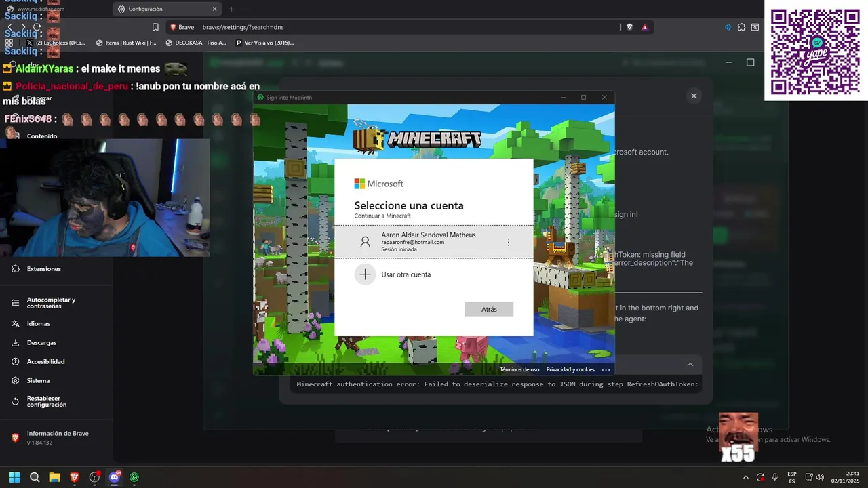Show hidden system tray icons
The height and width of the screenshot is (488, 868).
pyautogui.click(x=746, y=477)
